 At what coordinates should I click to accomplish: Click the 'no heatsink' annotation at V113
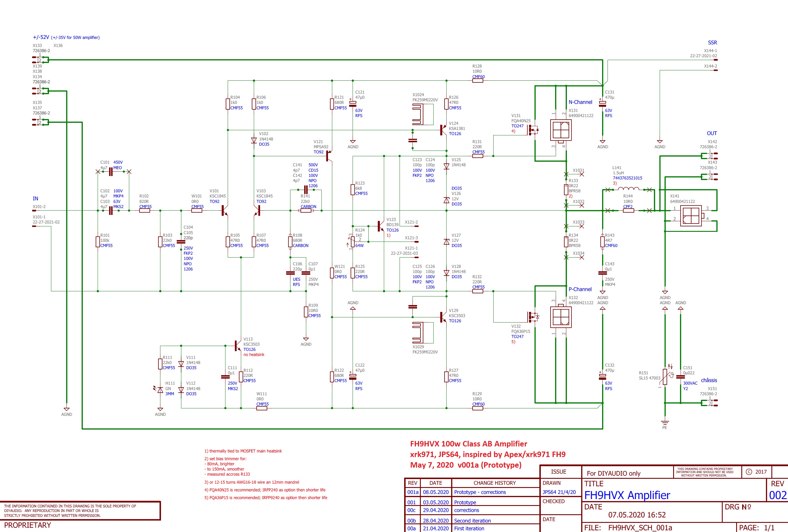pyautogui.click(x=254, y=355)
